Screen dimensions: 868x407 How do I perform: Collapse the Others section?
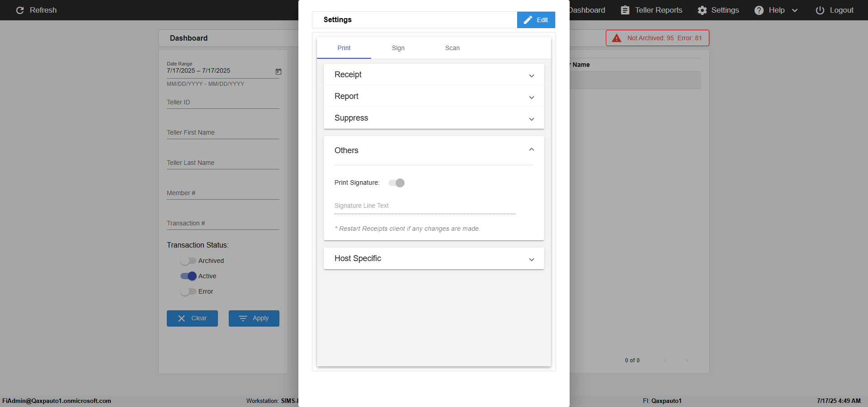434,150
